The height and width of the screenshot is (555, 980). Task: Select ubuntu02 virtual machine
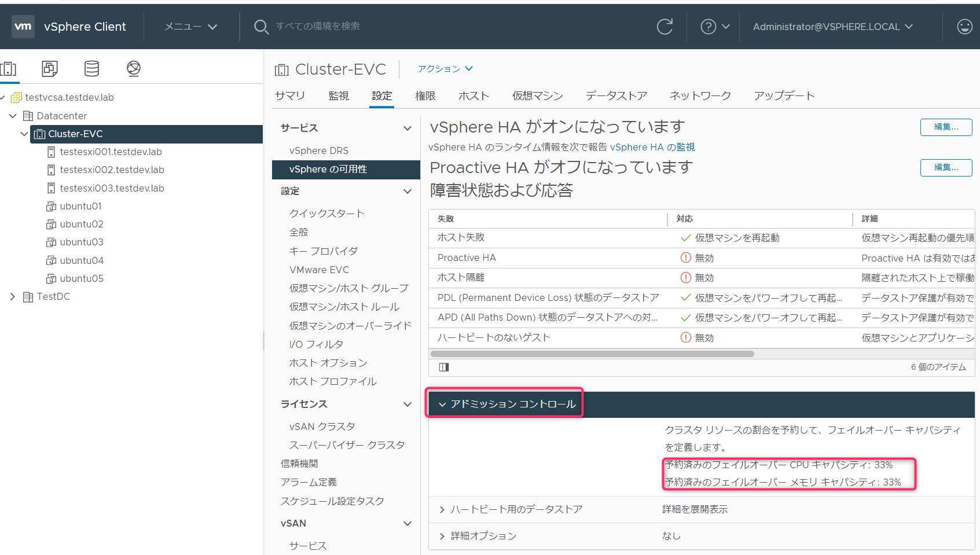coord(81,224)
